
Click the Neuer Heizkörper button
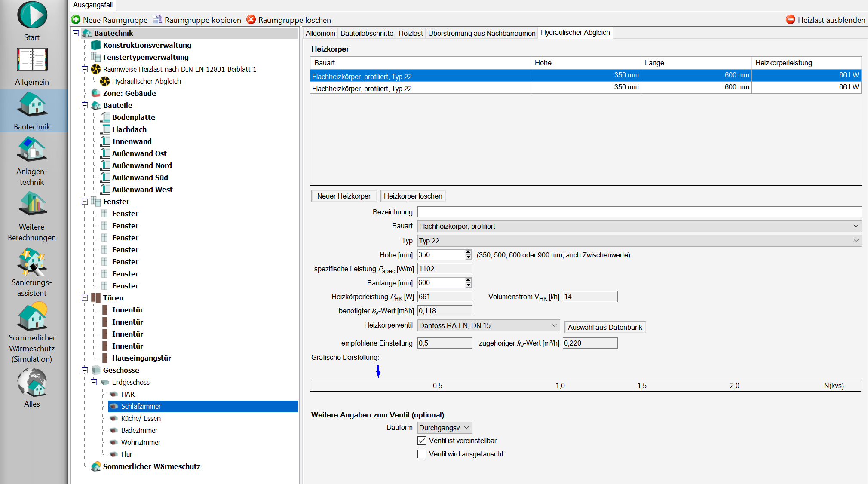344,196
